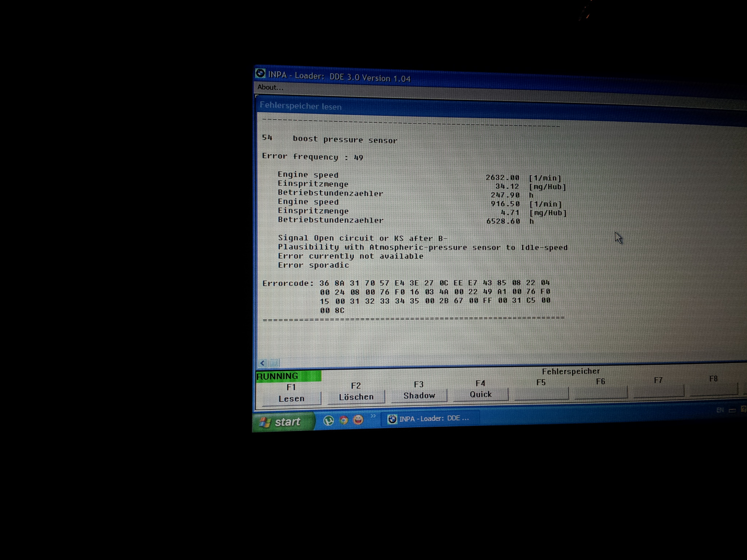The height and width of the screenshot is (560, 747).
Task: Click the scroll left arrow of horizontal scrollbar
Action: point(262,363)
